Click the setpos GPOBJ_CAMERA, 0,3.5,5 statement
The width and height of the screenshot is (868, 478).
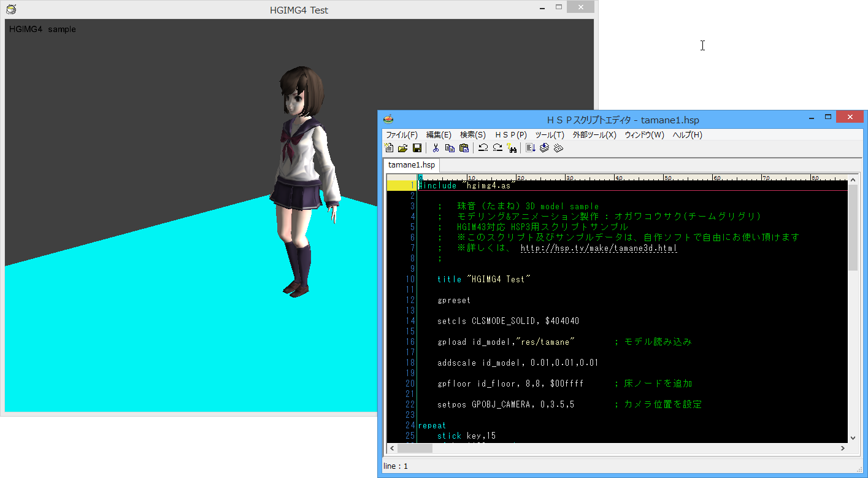505,404
